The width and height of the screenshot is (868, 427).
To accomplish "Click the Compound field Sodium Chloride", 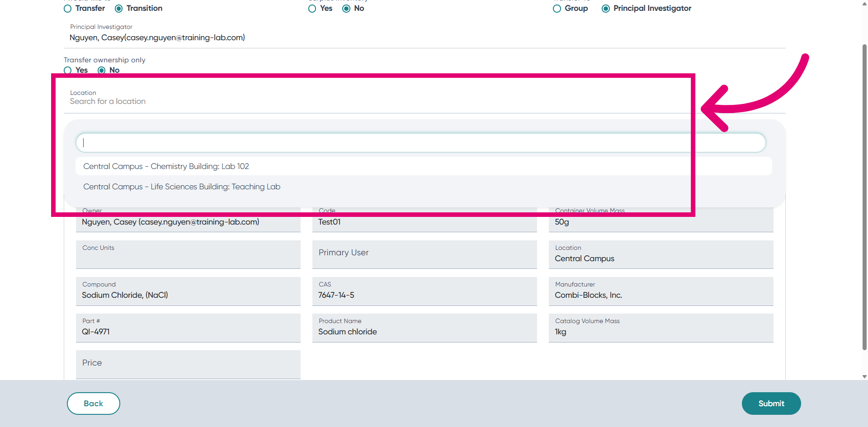I will pyautogui.click(x=188, y=291).
